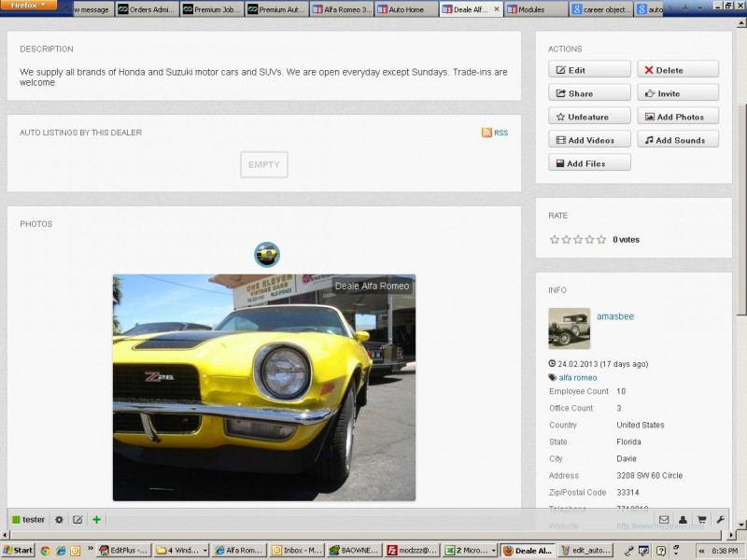Rate with the fourth star
This screenshot has height=560, width=747.
pos(589,239)
